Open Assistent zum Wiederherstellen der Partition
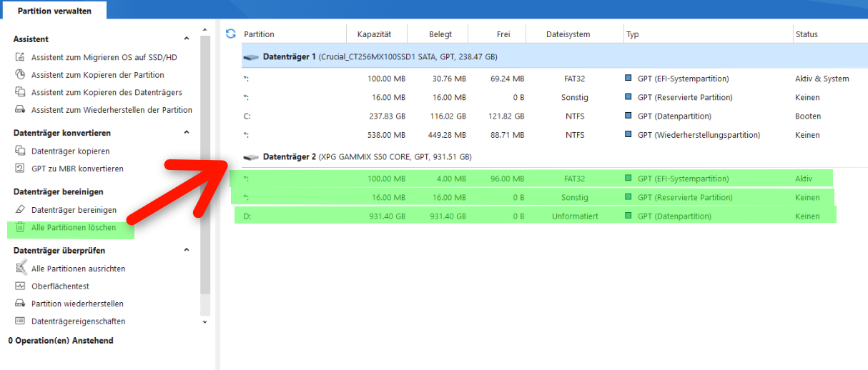868x370 pixels. (x=112, y=110)
